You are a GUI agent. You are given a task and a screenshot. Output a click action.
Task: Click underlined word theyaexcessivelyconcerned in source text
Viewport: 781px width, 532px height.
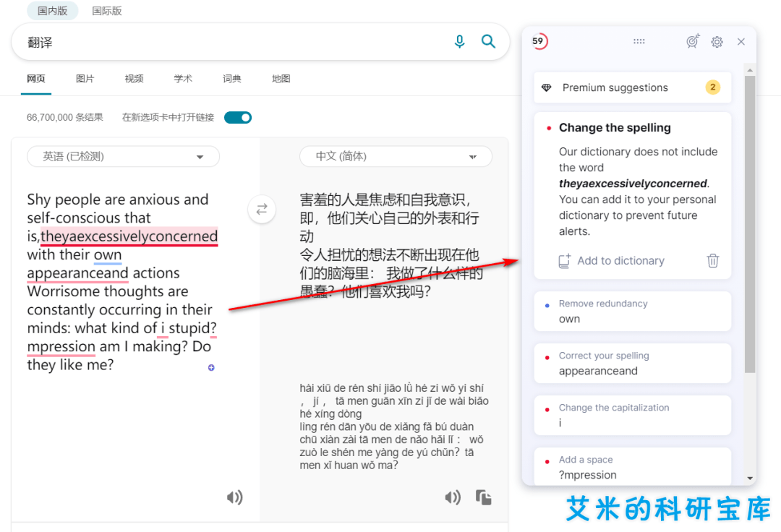(x=129, y=236)
